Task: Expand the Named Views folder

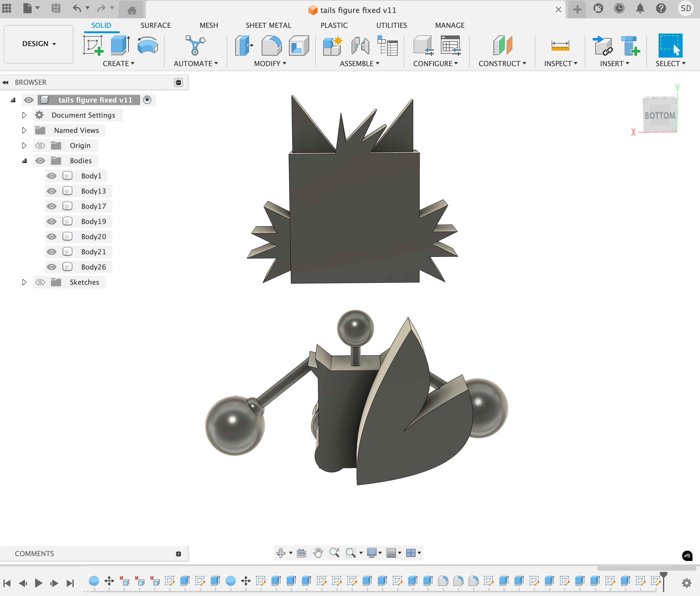Action: 24,130
